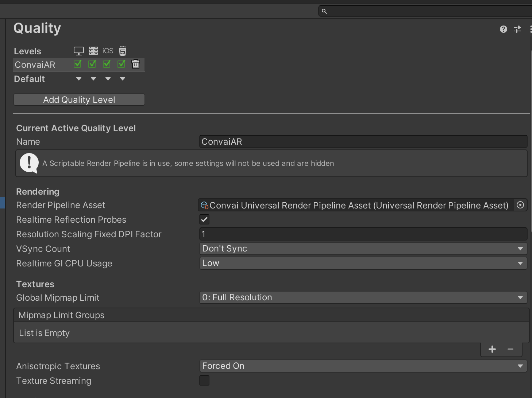532x398 pixels.
Task: Open default level dropdown for WebGL
Action: 123,79
